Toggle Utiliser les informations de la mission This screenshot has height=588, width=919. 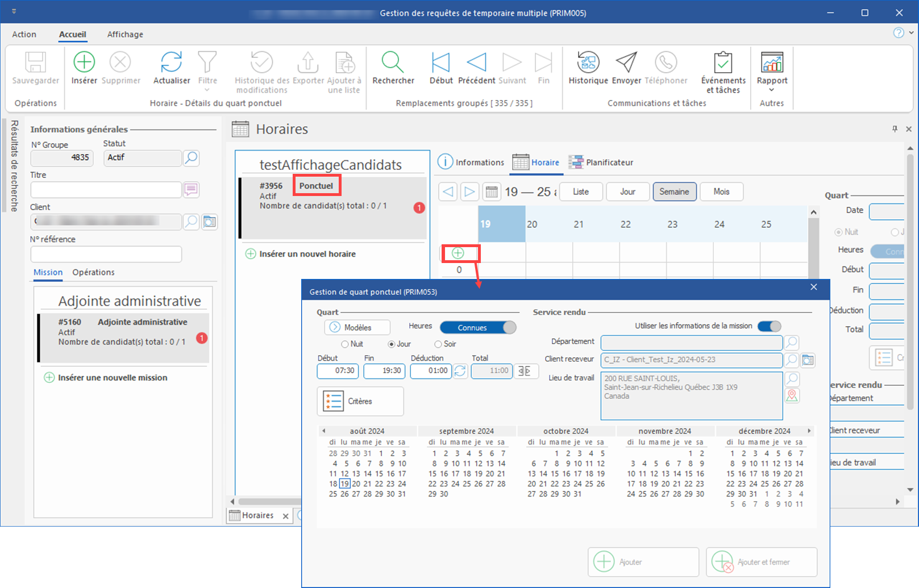pyautogui.click(x=769, y=326)
